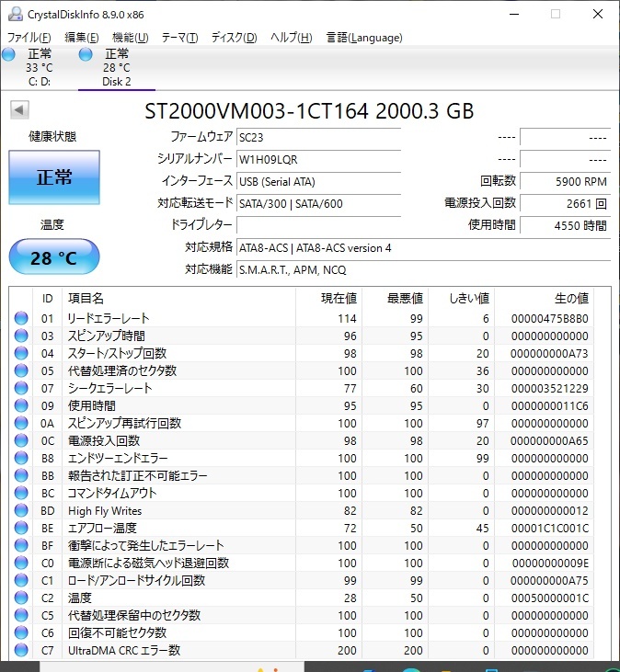Screen dimensions: 620x672
Task: Click the empty ドライブレター field
Action: (318, 225)
